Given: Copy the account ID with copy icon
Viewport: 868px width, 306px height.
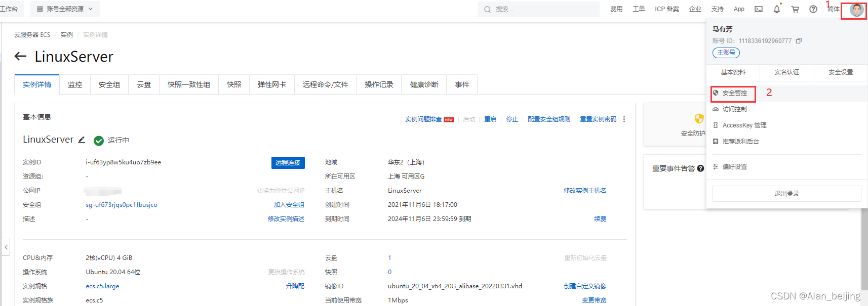Looking at the screenshot, I should (799, 40).
